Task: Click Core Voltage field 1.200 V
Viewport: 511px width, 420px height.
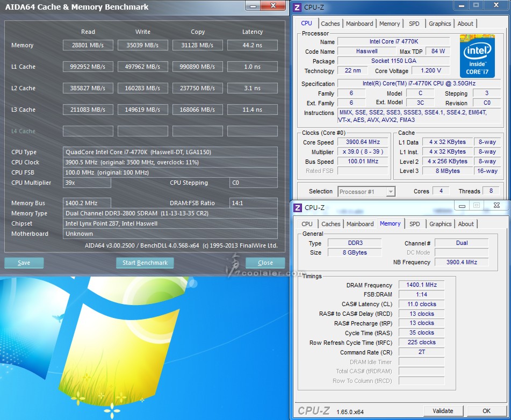Action: pyautogui.click(x=431, y=70)
